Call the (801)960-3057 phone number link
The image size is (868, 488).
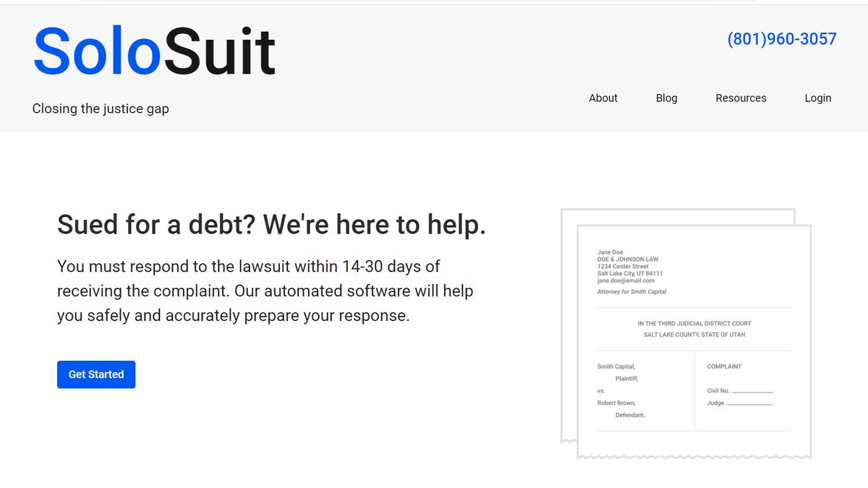(782, 39)
